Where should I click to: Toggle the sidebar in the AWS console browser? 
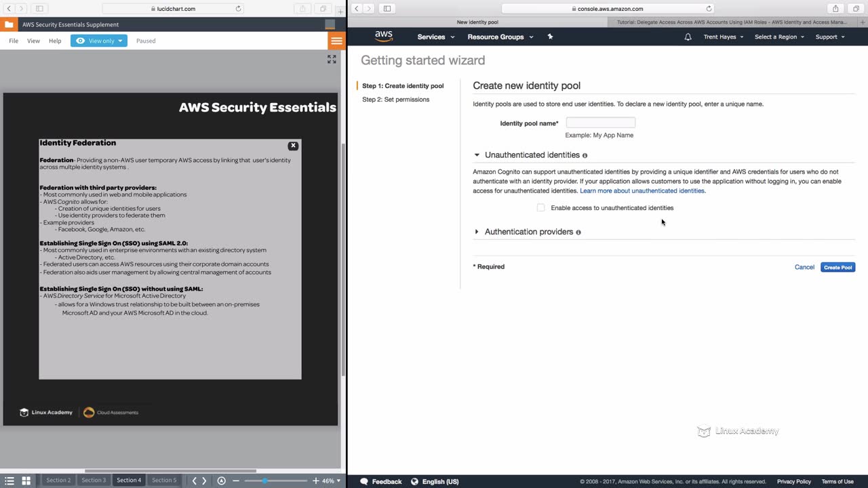387,9
